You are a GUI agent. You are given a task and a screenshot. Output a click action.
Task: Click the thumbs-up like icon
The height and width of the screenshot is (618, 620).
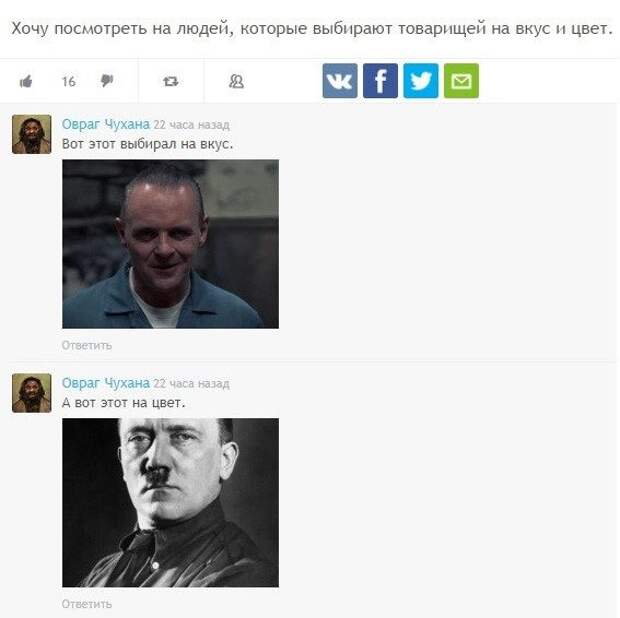pos(26,81)
